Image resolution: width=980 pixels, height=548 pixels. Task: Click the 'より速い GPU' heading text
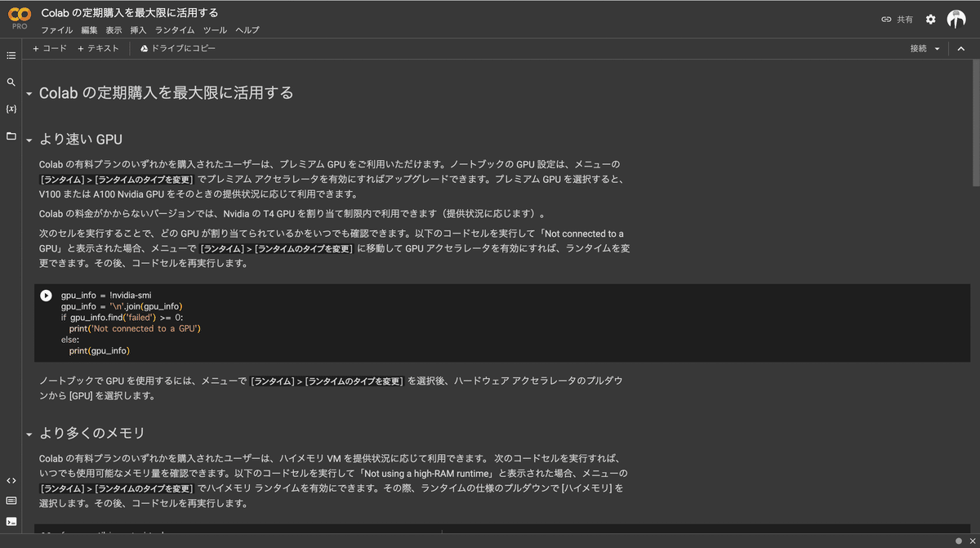click(81, 140)
